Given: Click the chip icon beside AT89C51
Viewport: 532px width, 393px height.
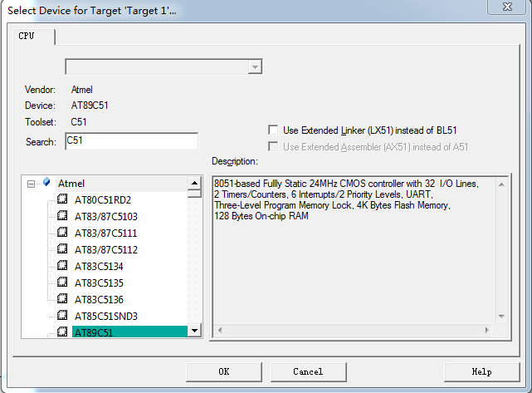Looking at the screenshot, I should click(62, 332).
